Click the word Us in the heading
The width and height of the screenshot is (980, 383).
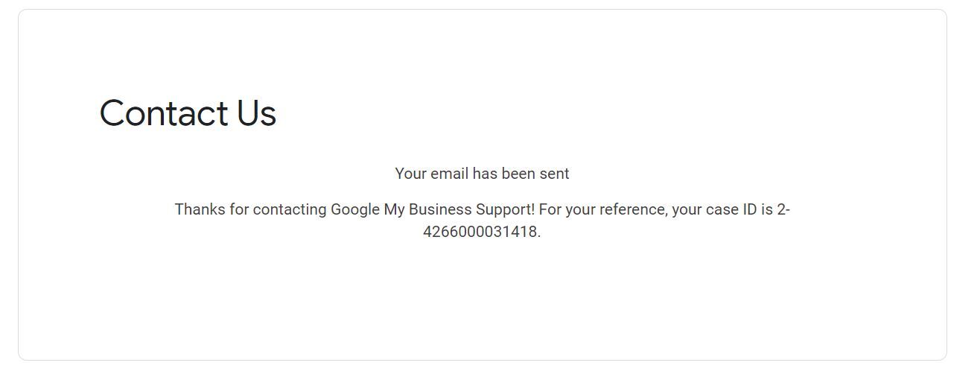point(257,113)
